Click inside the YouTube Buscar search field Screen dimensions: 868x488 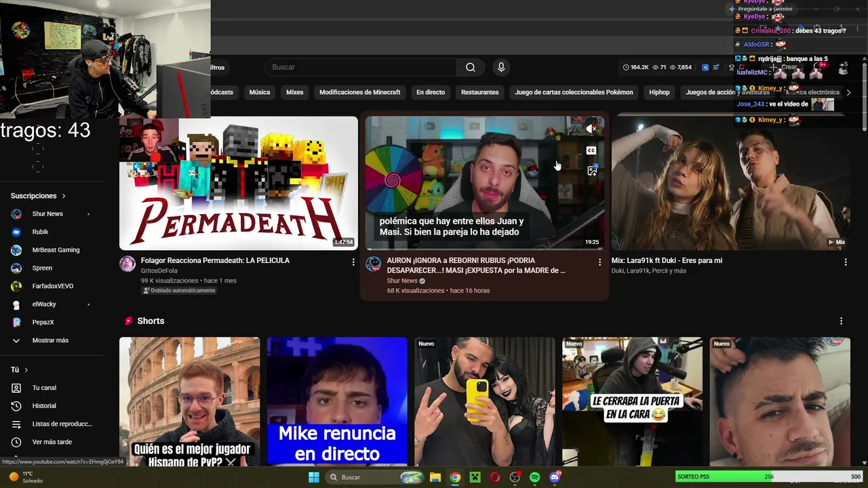[x=361, y=67]
